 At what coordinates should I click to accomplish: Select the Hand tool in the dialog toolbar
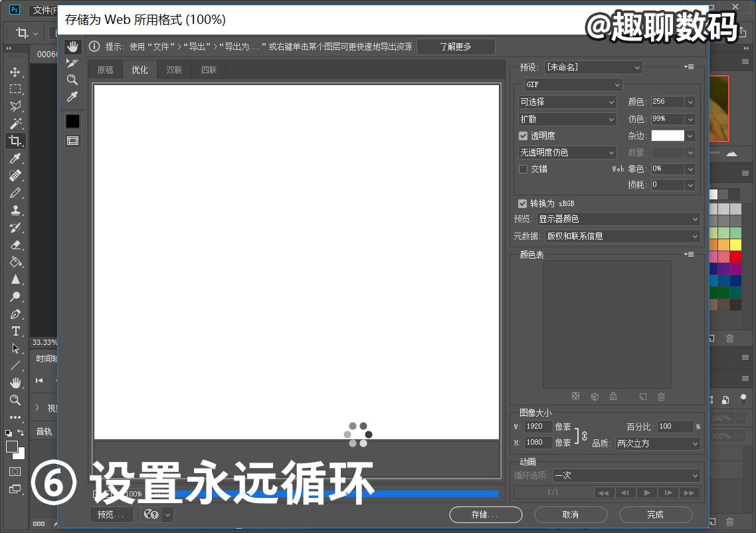point(72,46)
